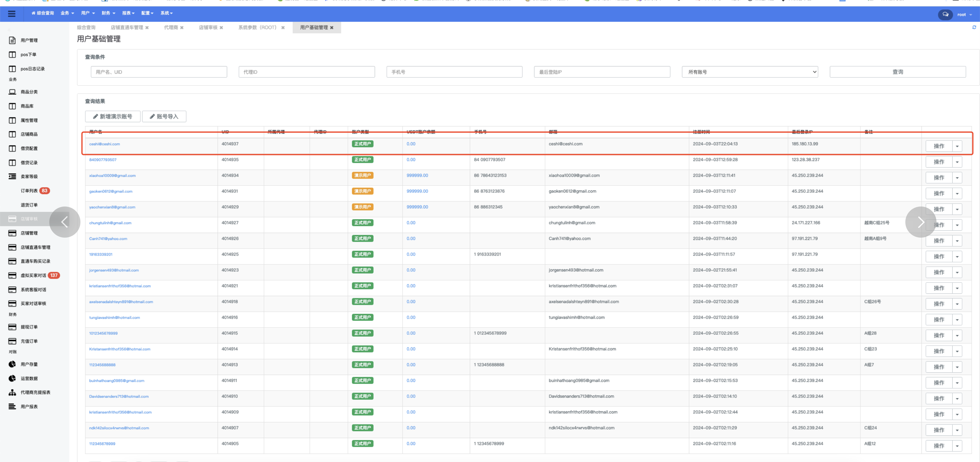Open pos下单 sidebar icon
Viewport: 980px width, 462px height.
point(12,54)
